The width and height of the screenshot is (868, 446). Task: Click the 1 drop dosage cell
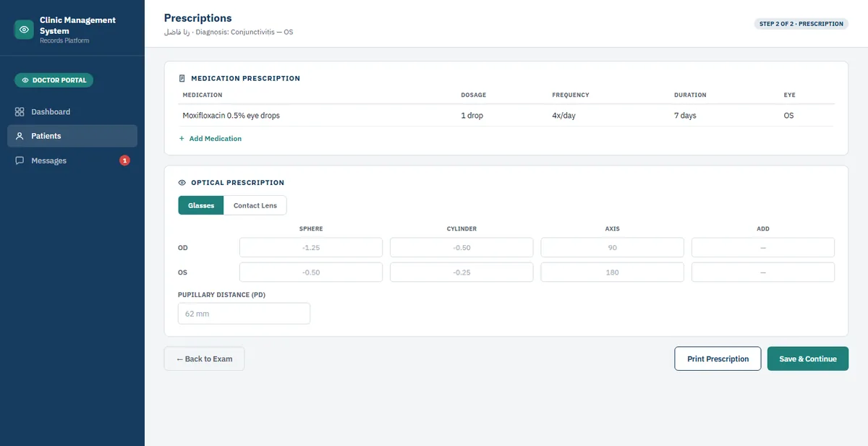(x=472, y=116)
